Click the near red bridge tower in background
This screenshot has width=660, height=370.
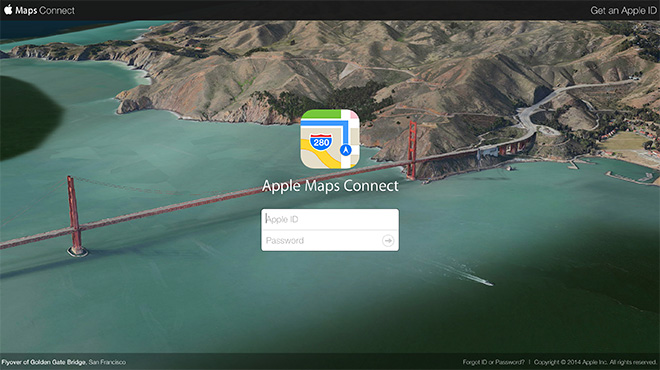(76, 216)
